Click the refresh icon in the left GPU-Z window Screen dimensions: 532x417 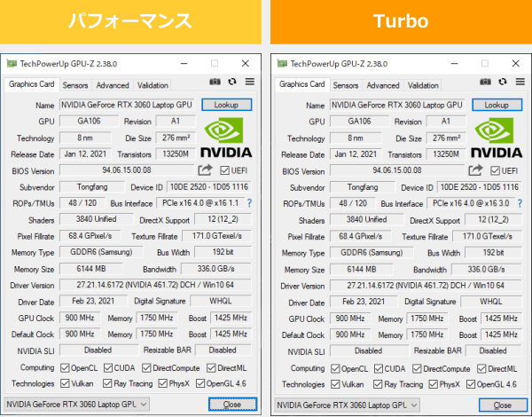tap(232, 82)
